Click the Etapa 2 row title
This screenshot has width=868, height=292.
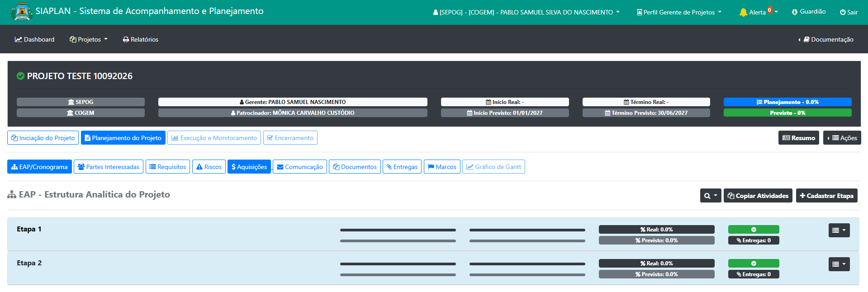pos(29,263)
